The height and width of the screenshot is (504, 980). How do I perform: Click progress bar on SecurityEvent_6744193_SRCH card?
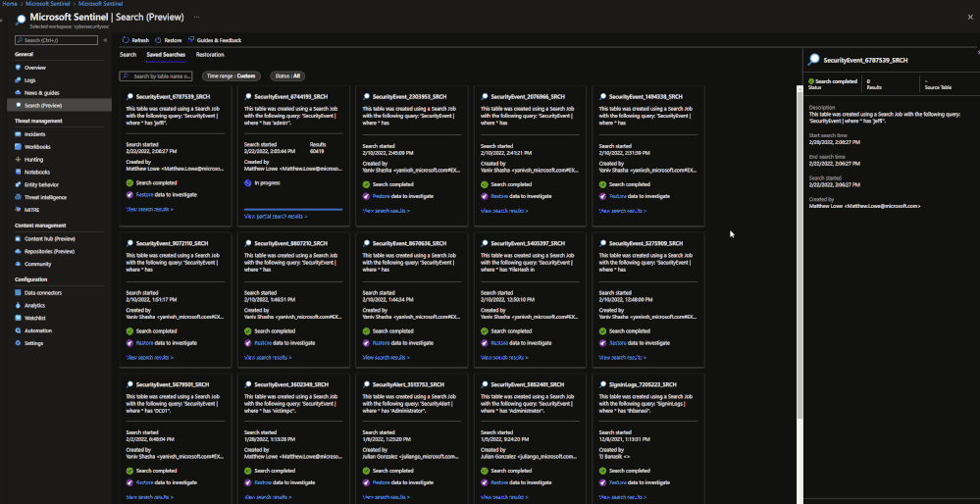[292, 209]
